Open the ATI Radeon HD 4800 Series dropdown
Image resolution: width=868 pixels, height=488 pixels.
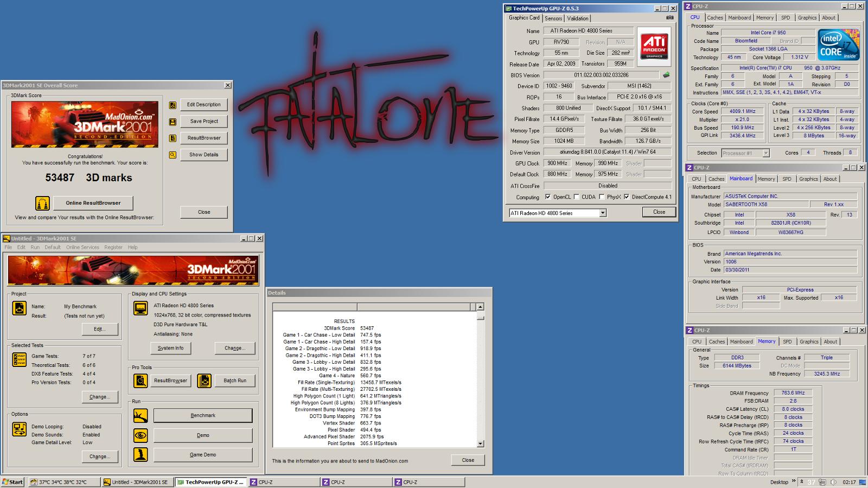pyautogui.click(x=603, y=213)
